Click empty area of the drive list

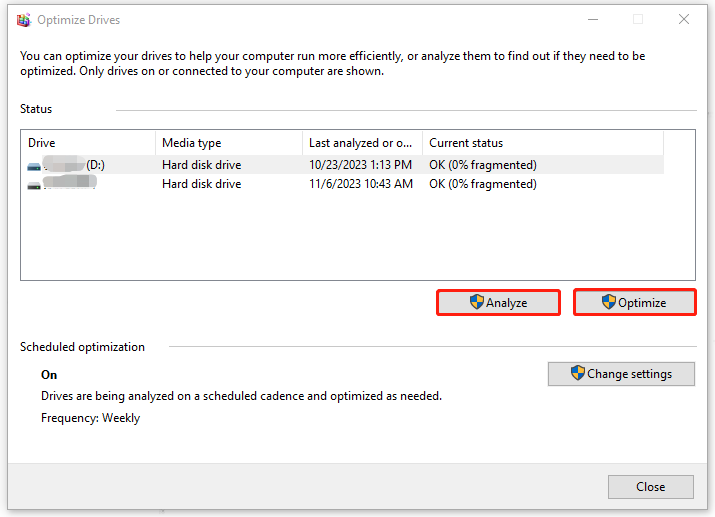357,240
